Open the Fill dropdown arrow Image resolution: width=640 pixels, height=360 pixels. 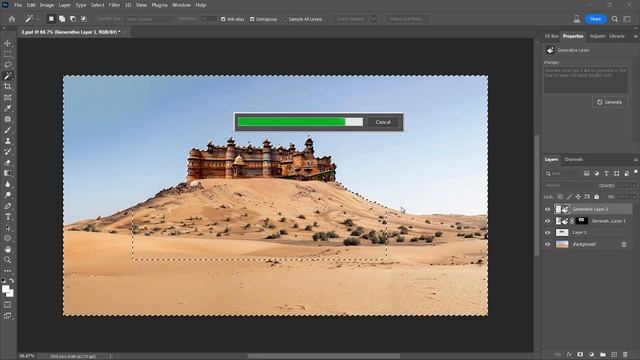[634, 197]
